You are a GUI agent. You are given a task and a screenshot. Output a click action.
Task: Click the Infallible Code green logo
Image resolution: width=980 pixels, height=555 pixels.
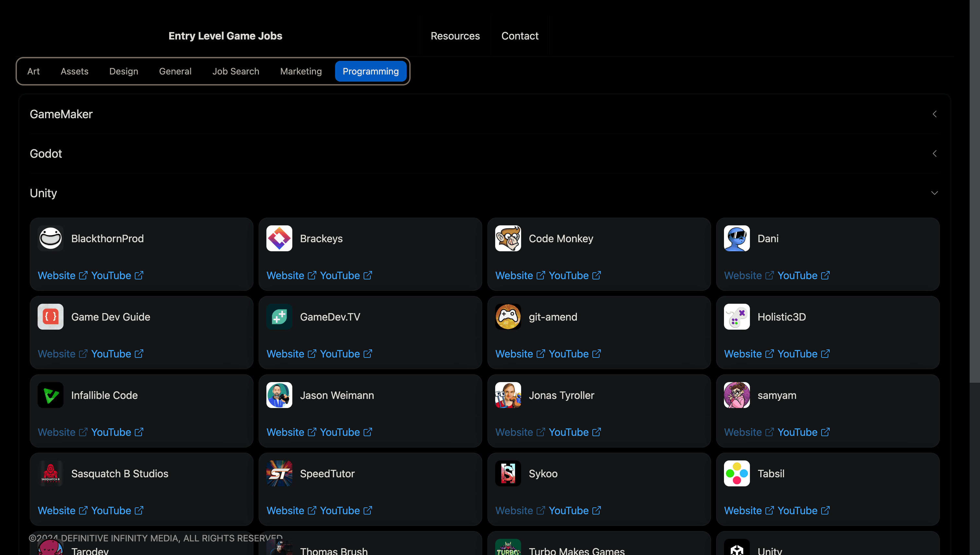coord(50,395)
